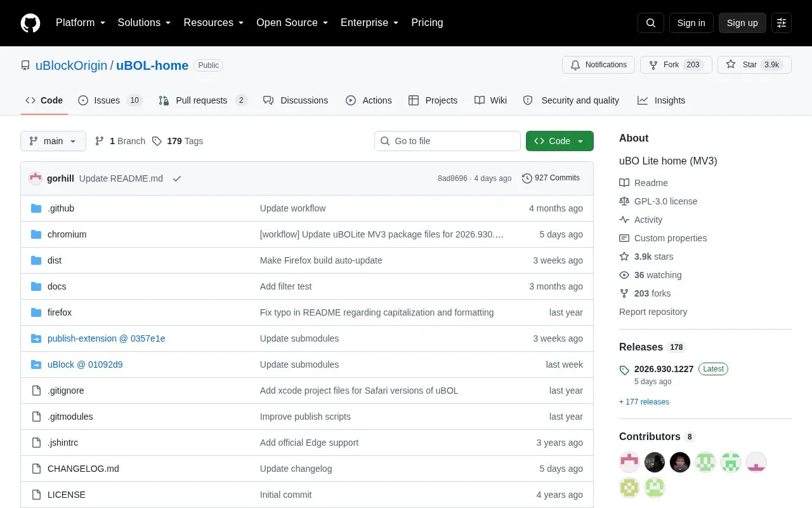812x508 pixels.
Task: Open the GPL-3.0 license link
Action: pyautogui.click(x=665, y=201)
